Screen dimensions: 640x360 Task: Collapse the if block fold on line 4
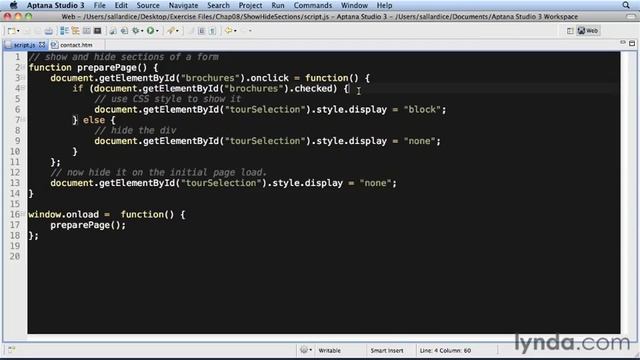coord(23,88)
